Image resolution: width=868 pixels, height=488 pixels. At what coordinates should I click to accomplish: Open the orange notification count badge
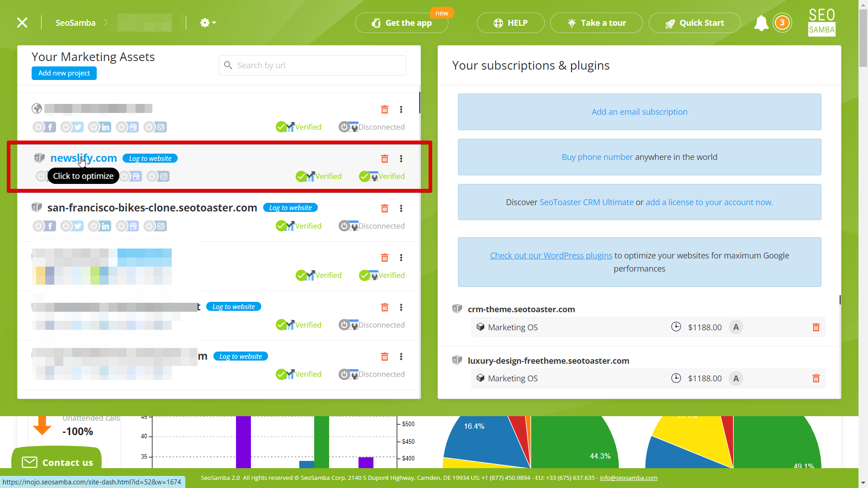pos(782,23)
